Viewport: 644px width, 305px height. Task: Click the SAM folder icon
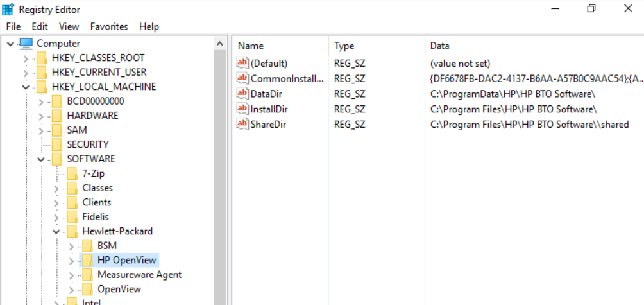(56, 130)
